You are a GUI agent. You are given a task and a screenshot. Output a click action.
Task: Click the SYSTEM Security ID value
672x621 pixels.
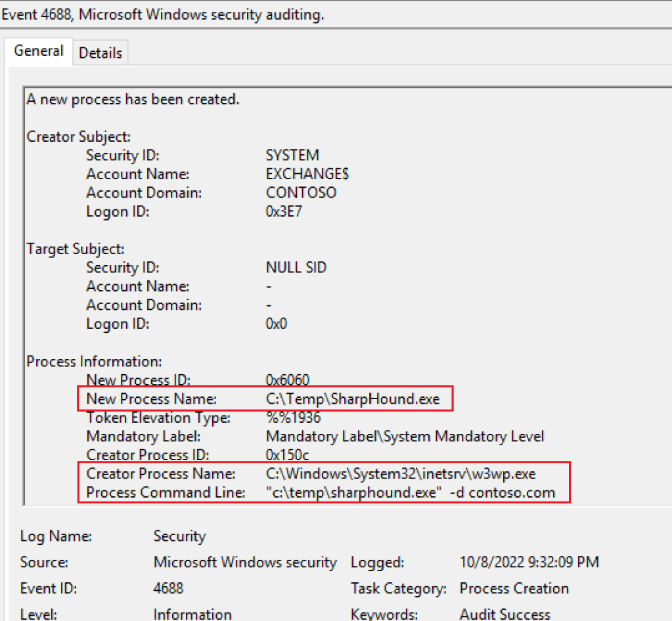click(292, 156)
